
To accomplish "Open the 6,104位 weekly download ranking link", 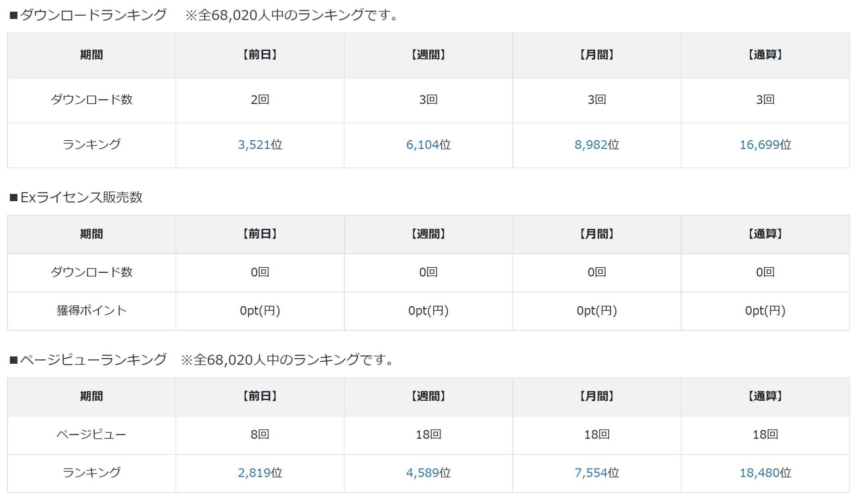I will click(x=422, y=145).
